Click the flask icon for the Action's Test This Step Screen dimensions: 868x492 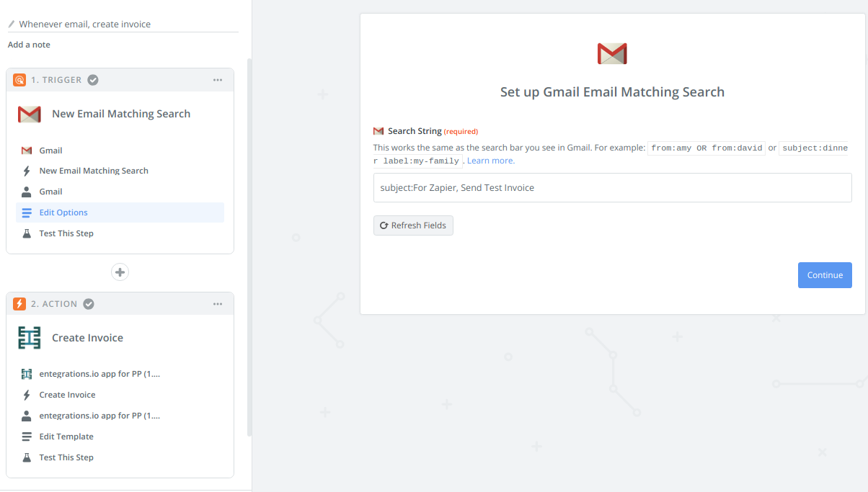(27, 457)
